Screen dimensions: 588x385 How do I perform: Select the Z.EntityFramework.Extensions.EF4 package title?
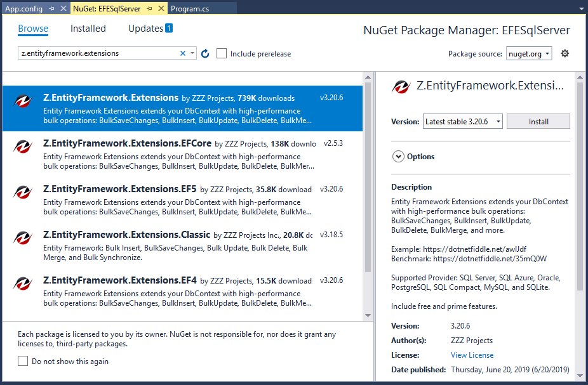pyautogui.click(x=119, y=280)
